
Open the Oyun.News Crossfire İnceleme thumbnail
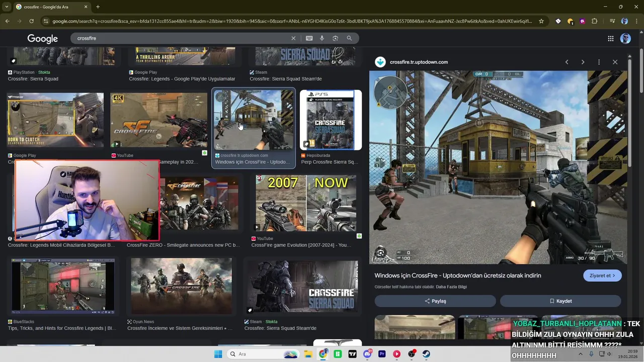click(182, 286)
